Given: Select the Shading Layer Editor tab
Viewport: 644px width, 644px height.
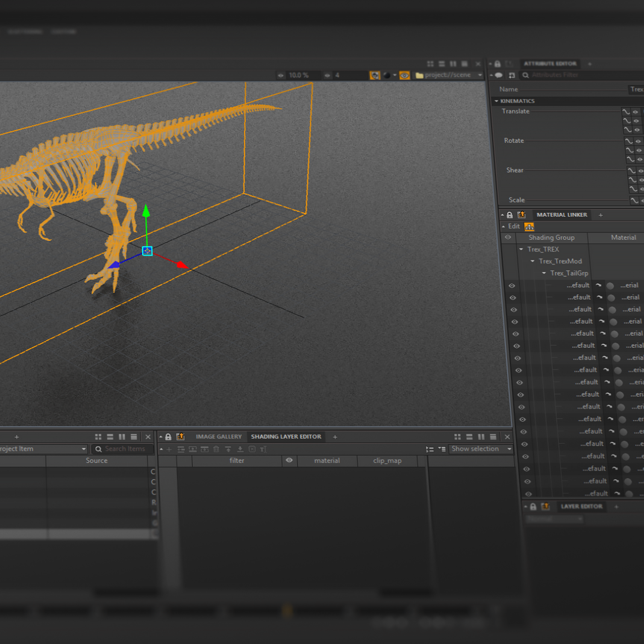Looking at the screenshot, I should (286, 437).
